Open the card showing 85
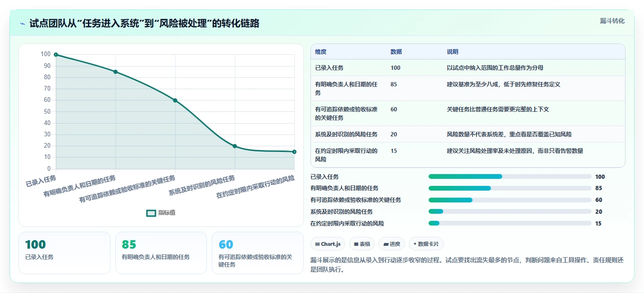 (161, 252)
